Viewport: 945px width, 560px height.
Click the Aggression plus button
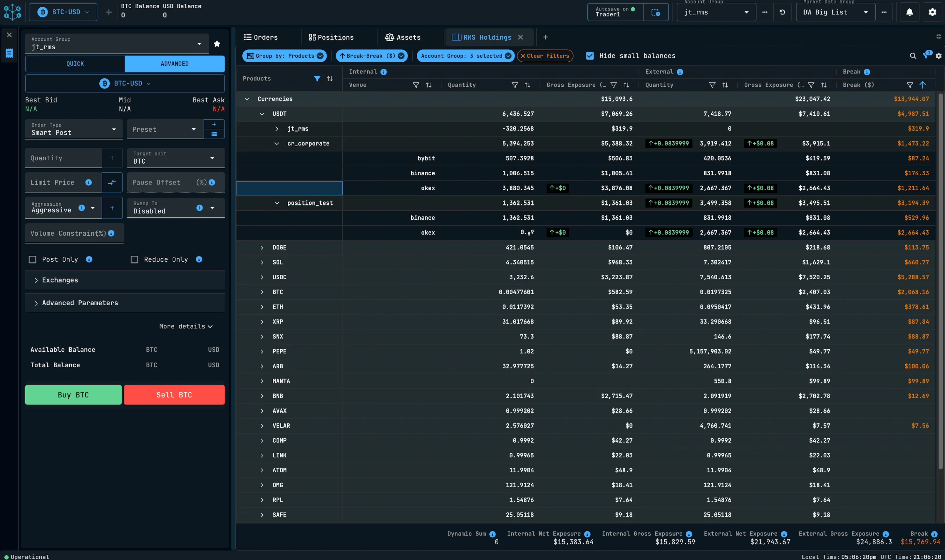pyautogui.click(x=112, y=208)
